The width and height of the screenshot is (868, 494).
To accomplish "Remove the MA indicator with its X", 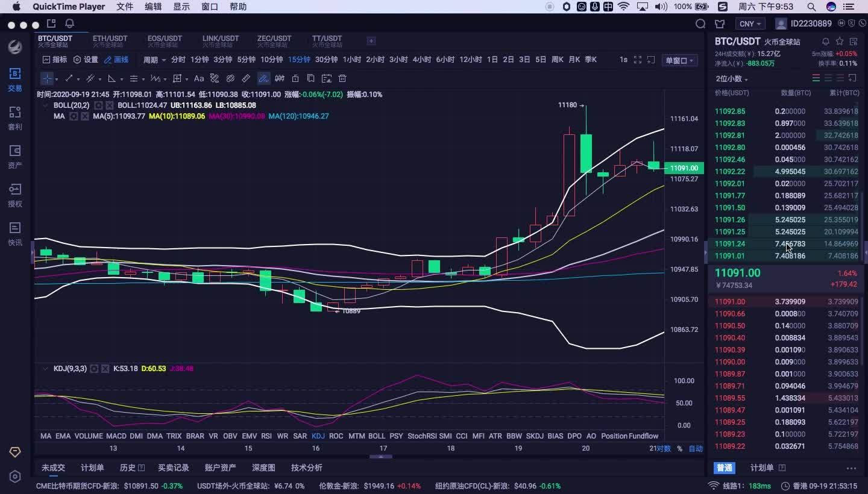I will tap(85, 116).
